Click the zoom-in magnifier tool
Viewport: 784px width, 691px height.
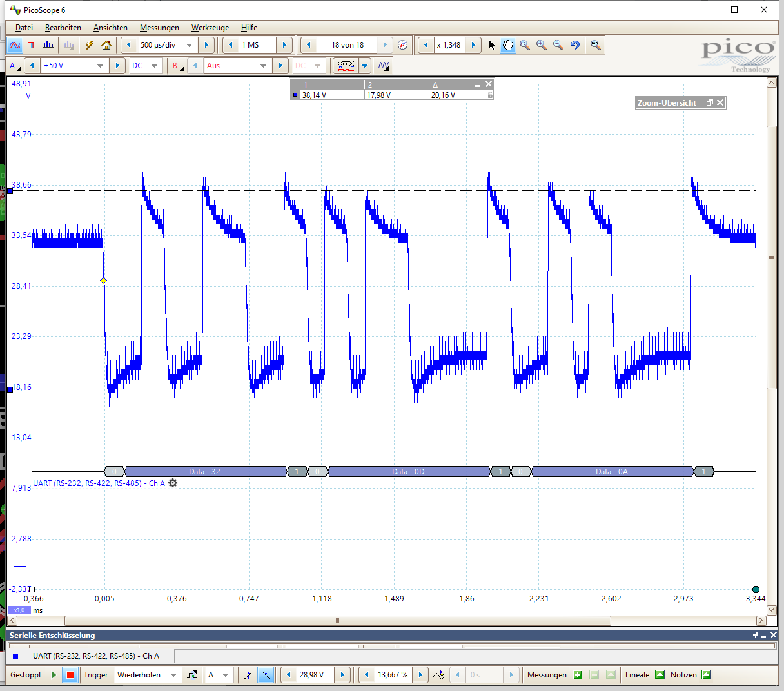coord(542,45)
